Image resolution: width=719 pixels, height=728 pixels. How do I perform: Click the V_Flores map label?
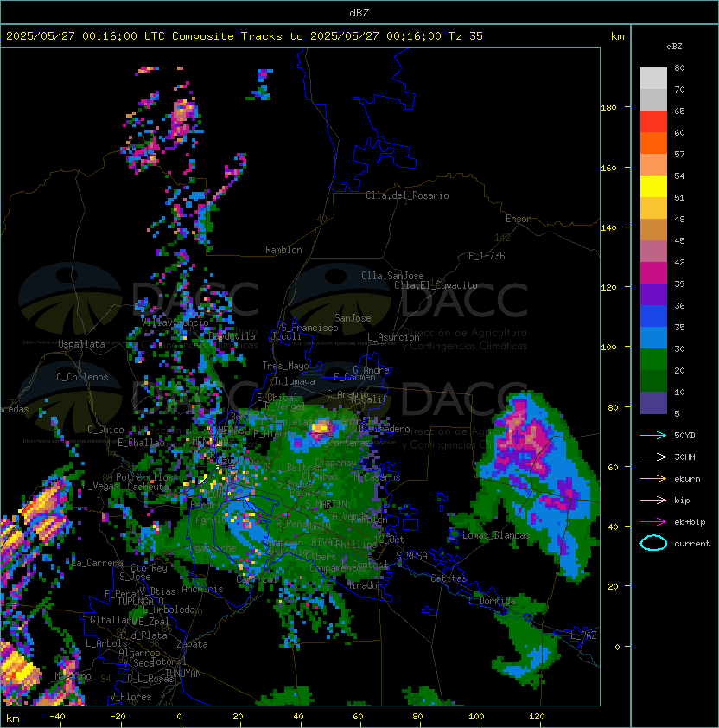coord(130,697)
